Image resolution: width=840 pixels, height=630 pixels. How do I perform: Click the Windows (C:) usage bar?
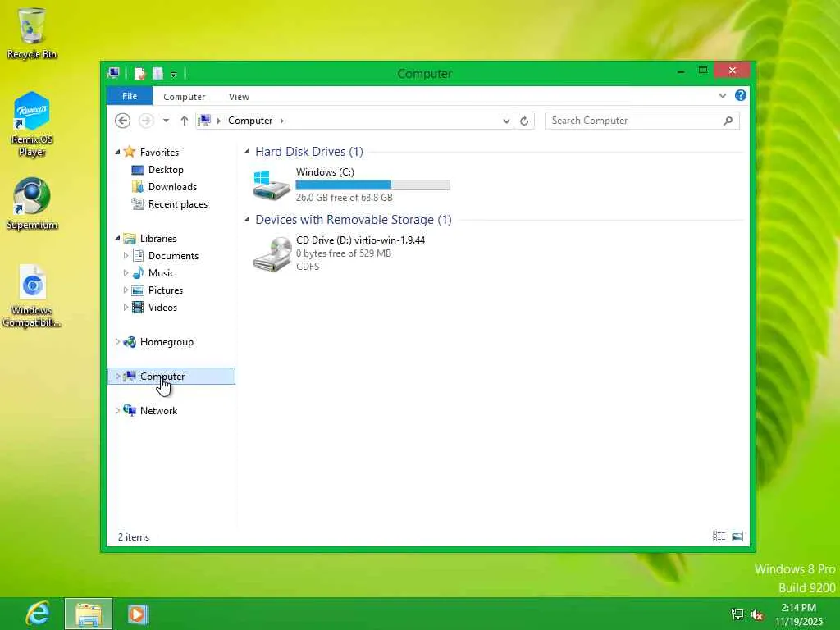click(x=373, y=185)
